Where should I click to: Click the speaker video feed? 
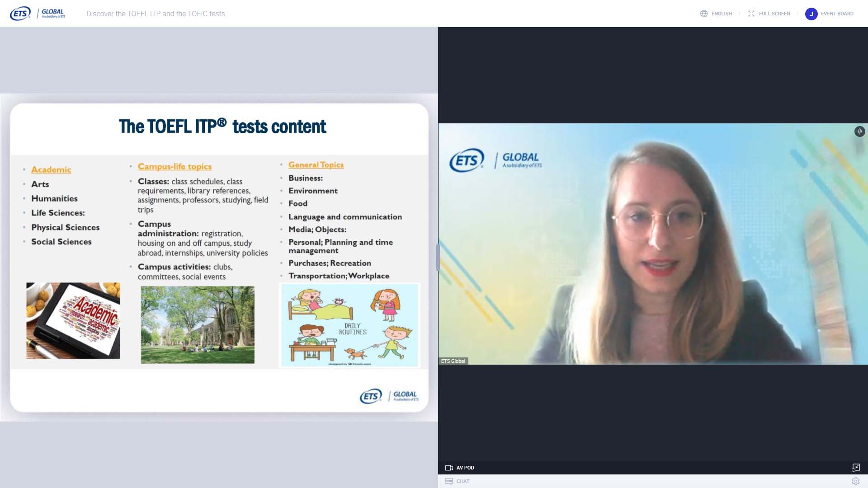[653, 244]
